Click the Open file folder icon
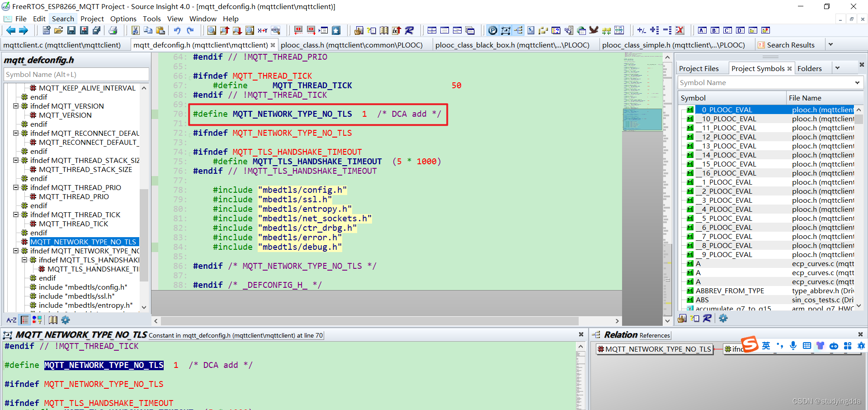The height and width of the screenshot is (410, 868). (x=58, y=30)
